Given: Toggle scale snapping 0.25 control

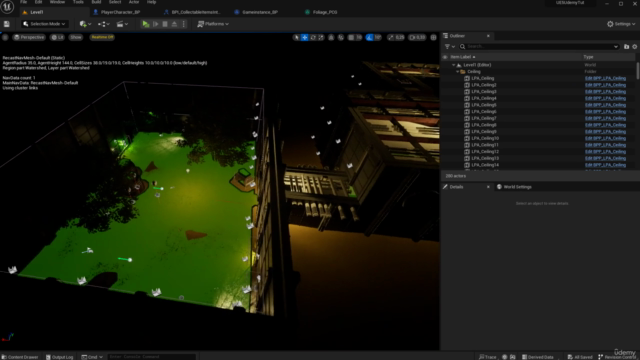Looking at the screenshot, I should 396,38.
